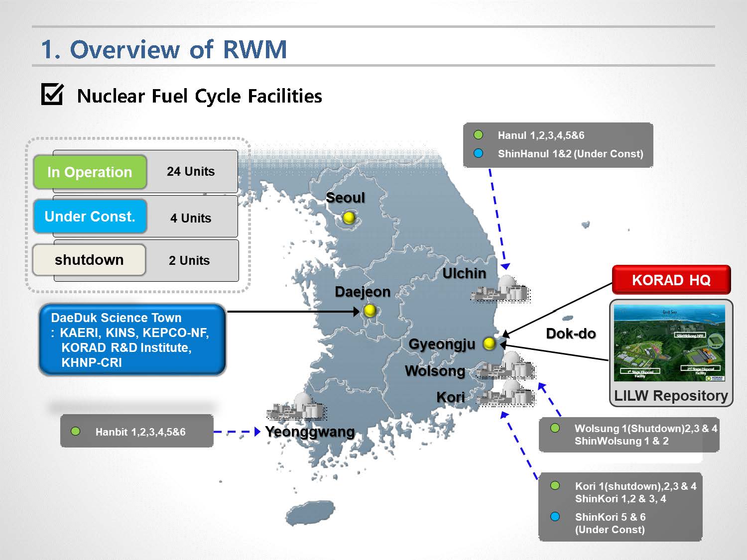Click the Yeonggwang nuclear plant icon

297,408
